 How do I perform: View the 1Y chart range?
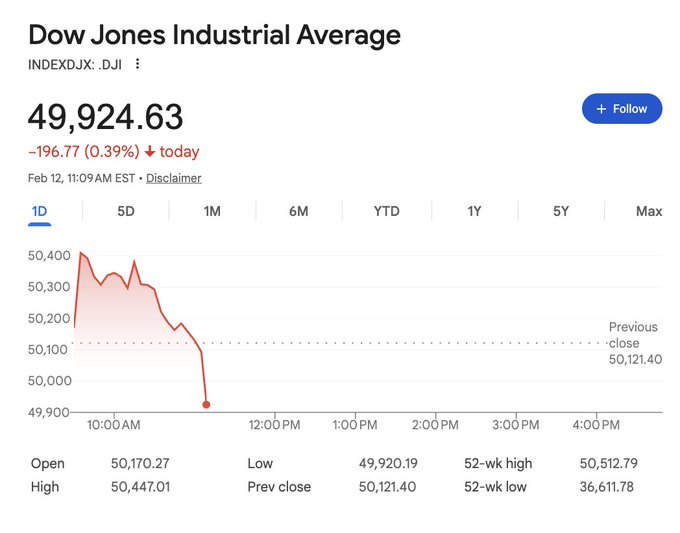[474, 211]
